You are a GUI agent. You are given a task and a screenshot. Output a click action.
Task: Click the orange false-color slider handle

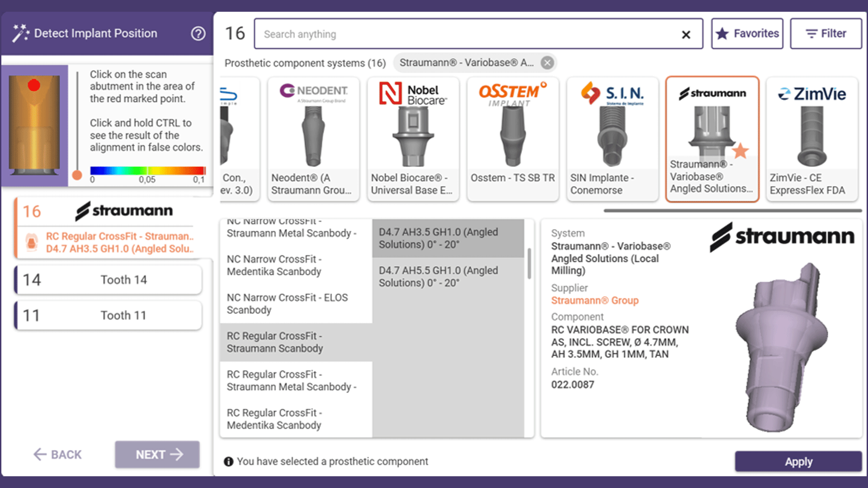[x=77, y=175]
